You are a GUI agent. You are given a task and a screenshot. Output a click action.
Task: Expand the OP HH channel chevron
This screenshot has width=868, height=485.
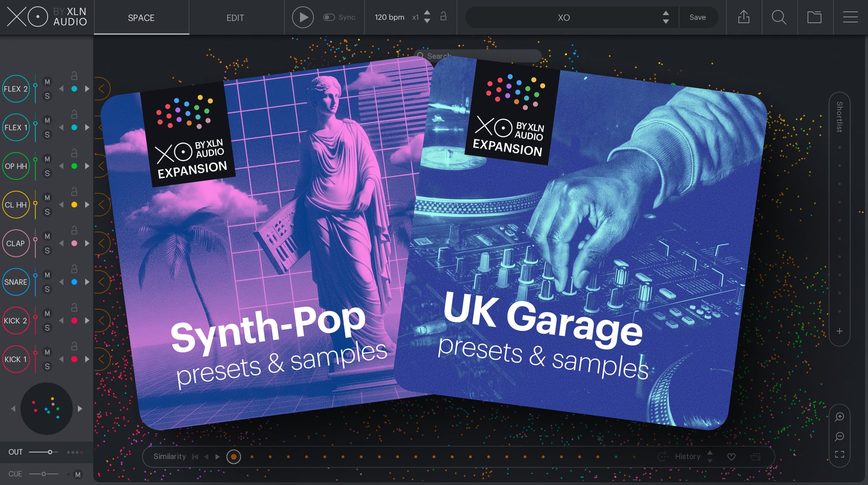pyautogui.click(x=102, y=166)
